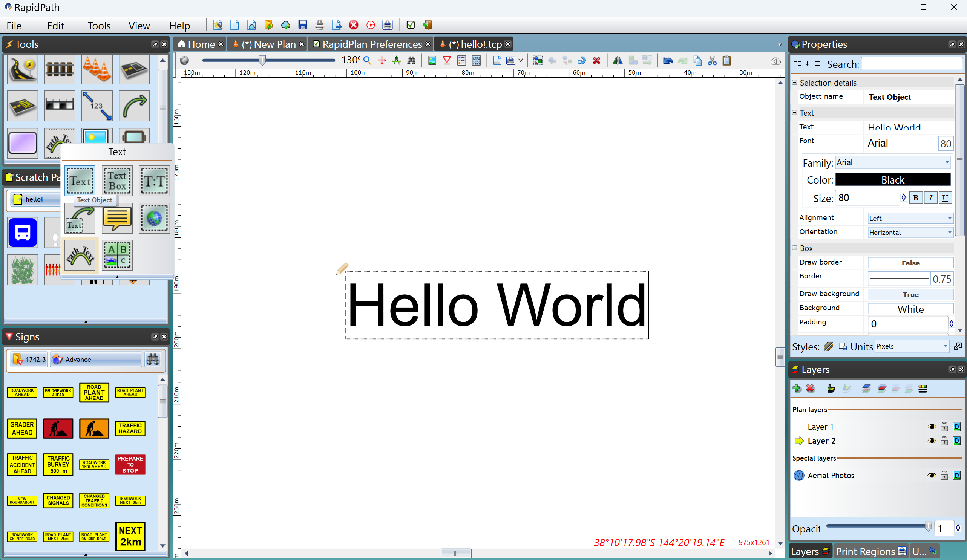Choose the yellow callout speech bubble tool
The width and height of the screenshot is (967, 560).
[x=117, y=218]
